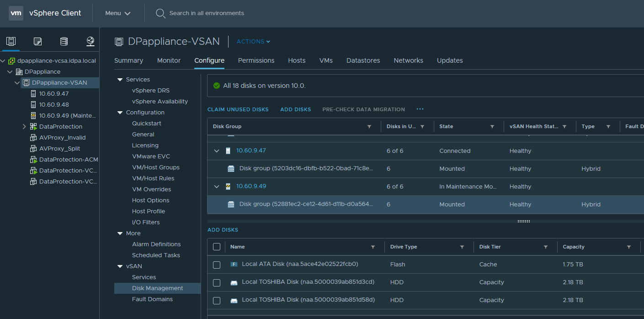This screenshot has width=644, height=319.
Task: Open the Networking inventory view
Action: 90,41
